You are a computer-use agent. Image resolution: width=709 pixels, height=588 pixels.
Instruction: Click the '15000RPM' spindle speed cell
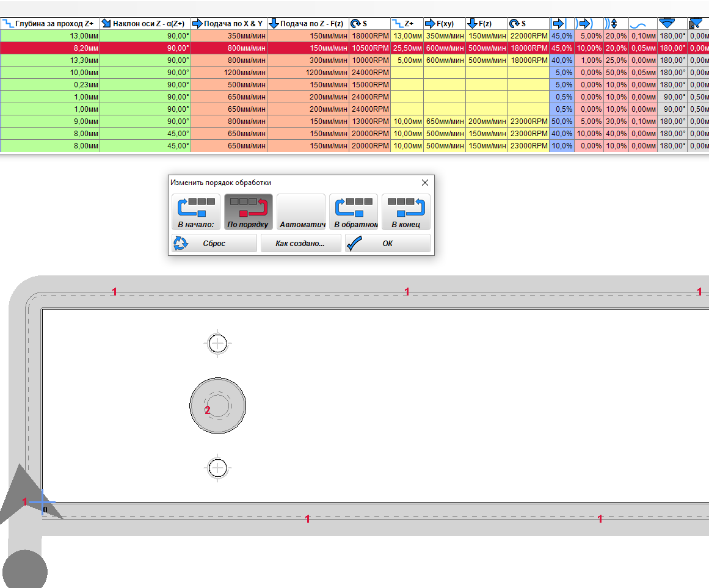pos(369,84)
